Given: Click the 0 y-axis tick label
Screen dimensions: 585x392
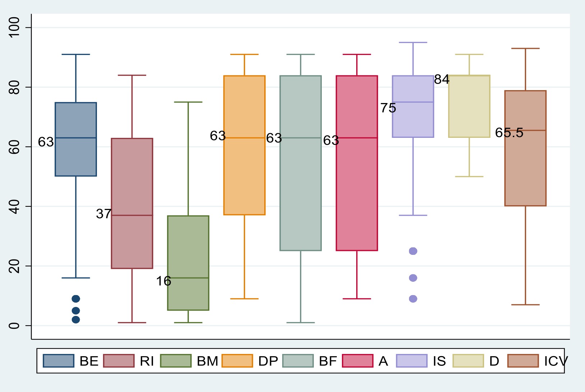Looking at the screenshot, I should tap(15, 326).
